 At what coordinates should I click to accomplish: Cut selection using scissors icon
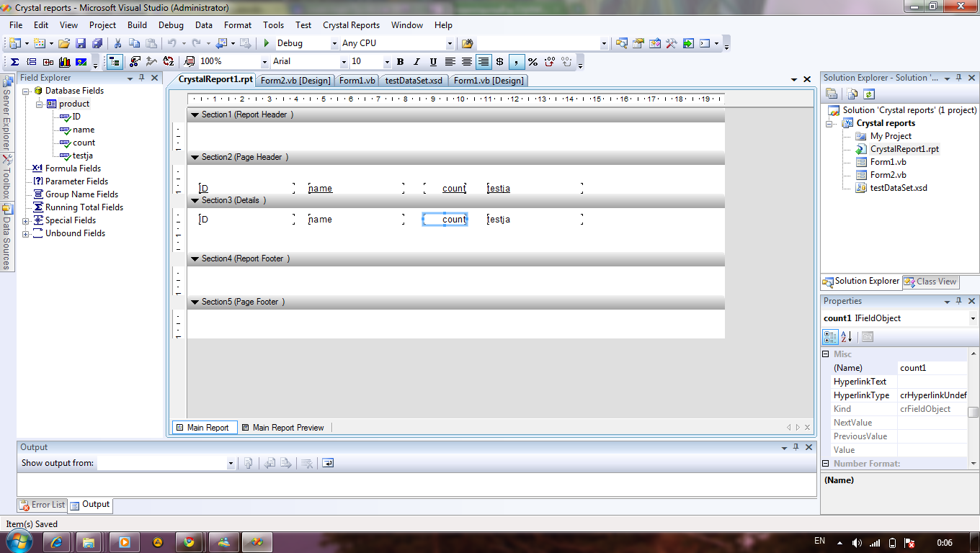click(118, 43)
